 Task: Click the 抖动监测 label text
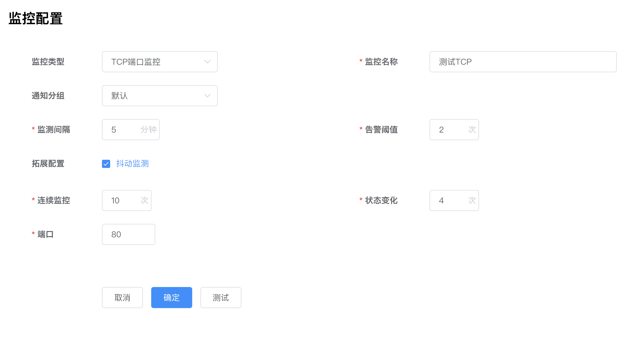(x=132, y=164)
